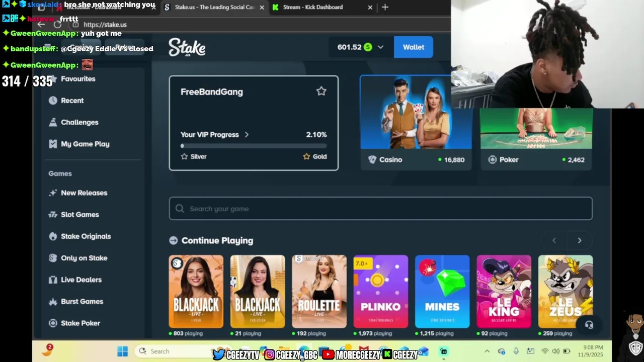Click the Gold rank star icon
Viewport: 644px width, 362px height.
pyautogui.click(x=306, y=156)
